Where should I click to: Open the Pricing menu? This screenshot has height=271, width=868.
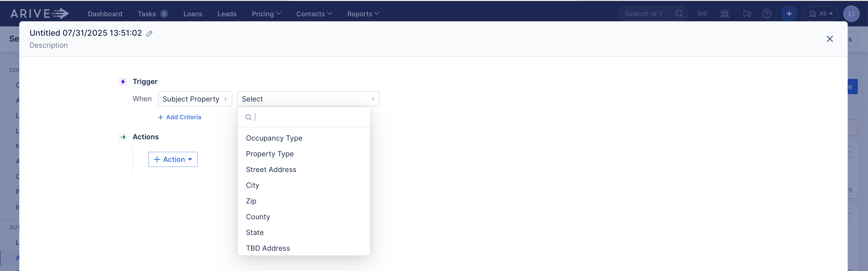tap(266, 14)
